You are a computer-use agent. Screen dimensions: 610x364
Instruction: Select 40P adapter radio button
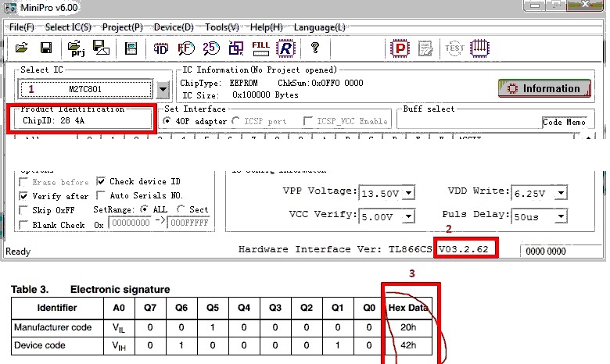pos(167,121)
